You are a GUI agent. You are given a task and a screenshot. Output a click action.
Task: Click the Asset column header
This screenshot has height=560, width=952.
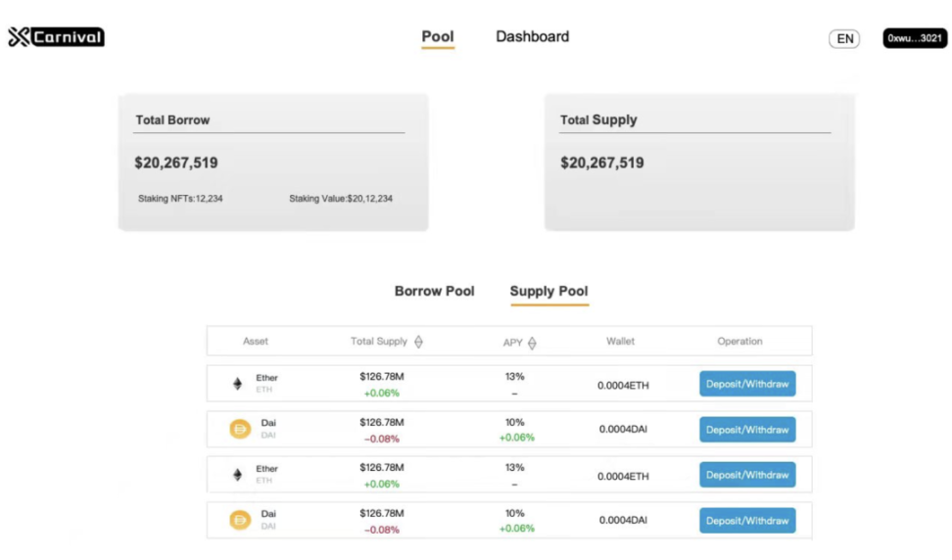[256, 342]
